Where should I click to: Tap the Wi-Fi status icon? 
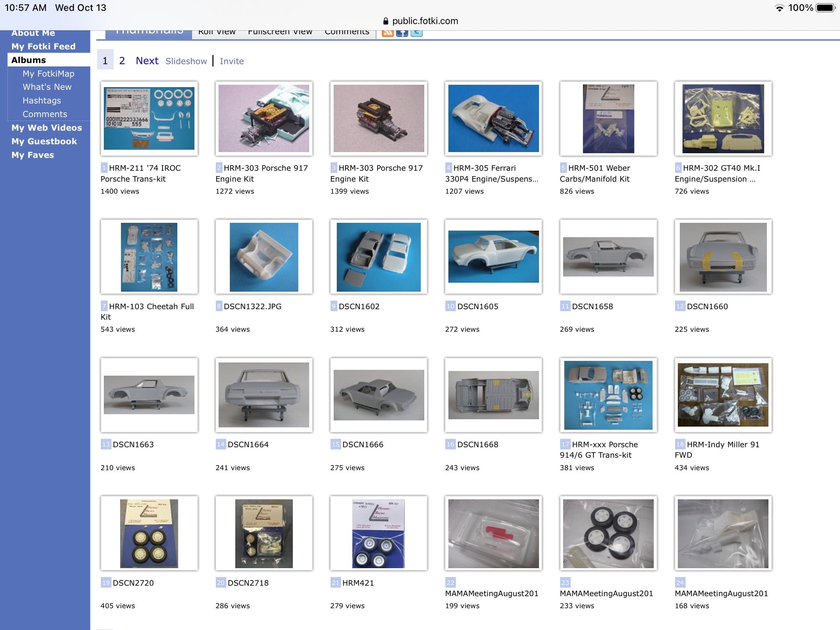[x=779, y=8]
